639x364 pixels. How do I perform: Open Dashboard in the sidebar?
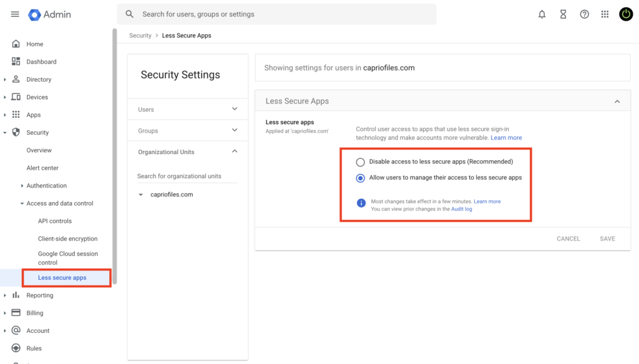(42, 62)
